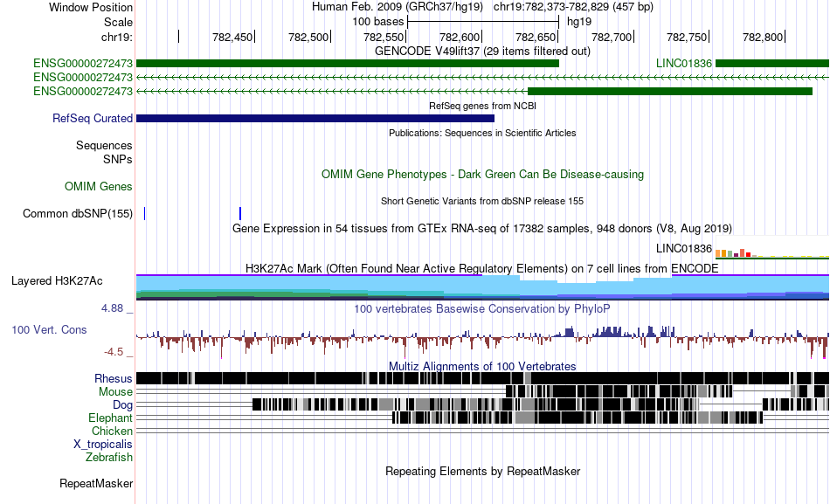Click Gene Expression in 54 tissues title
This screenshot has width=830, height=504.
482,229
